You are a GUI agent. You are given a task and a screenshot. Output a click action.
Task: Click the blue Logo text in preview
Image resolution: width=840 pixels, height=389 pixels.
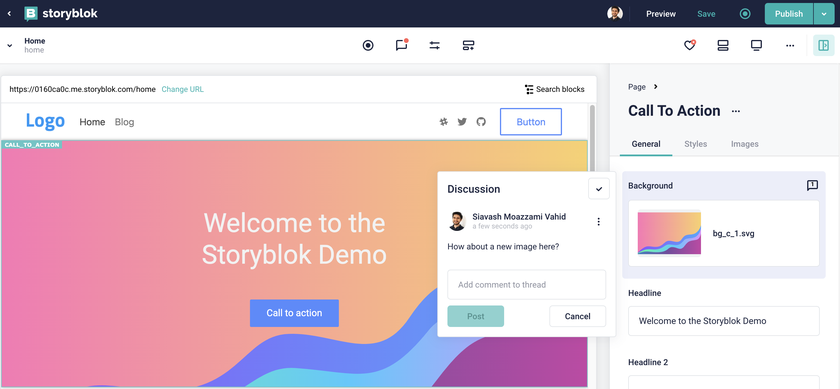(x=45, y=121)
